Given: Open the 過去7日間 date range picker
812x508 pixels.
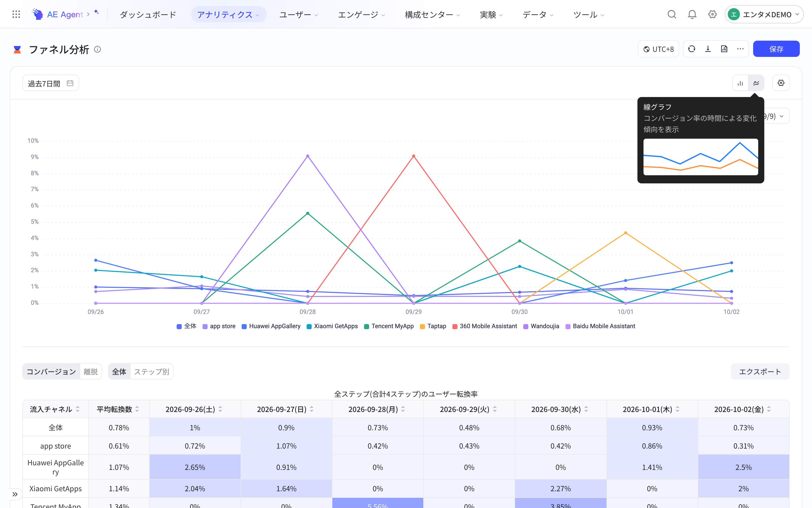Looking at the screenshot, I should [x=51, y=83].
